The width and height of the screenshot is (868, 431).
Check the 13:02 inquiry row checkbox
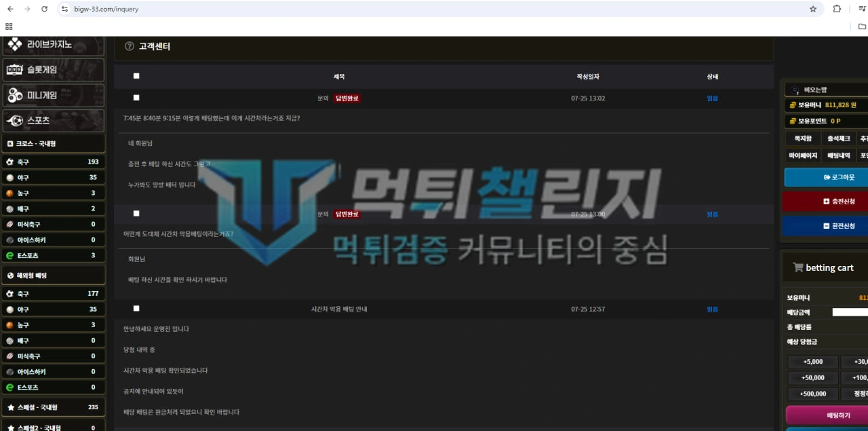136,98
